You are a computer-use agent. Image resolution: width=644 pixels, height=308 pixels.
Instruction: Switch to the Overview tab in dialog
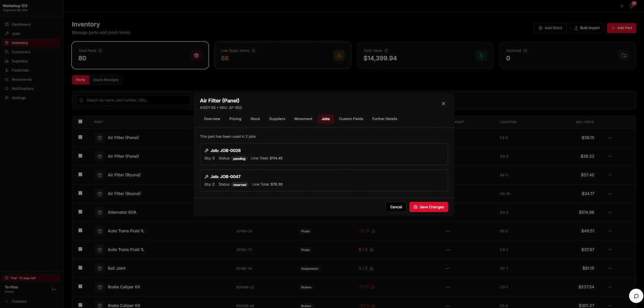(x=212, y=119)
